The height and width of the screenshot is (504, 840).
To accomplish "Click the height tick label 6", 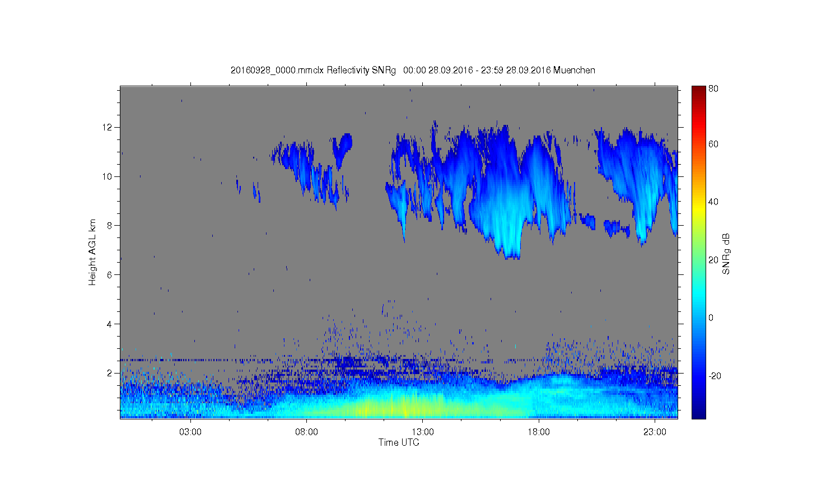I will pyautogui.click(x=110, y=274).
